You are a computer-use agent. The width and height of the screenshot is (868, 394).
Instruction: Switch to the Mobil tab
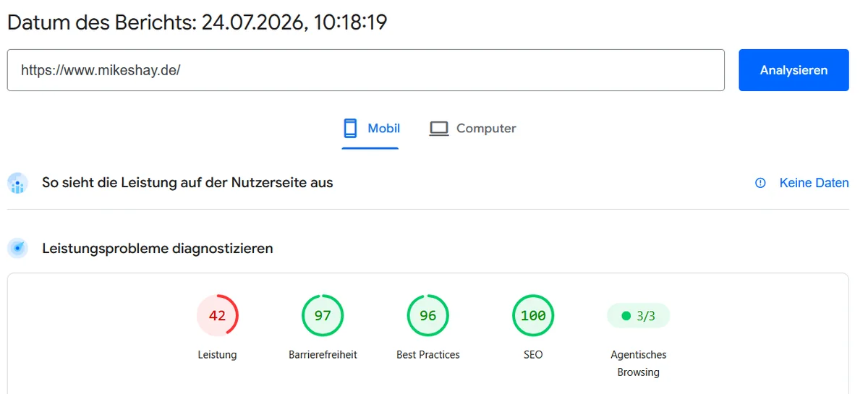tap(370, 129)
